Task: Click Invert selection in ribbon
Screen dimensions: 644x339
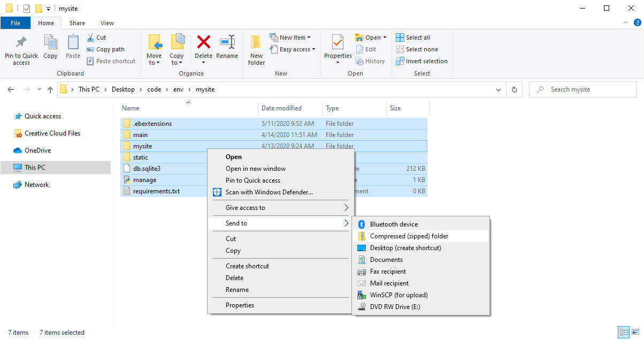Action: click(x=421, y=61)
